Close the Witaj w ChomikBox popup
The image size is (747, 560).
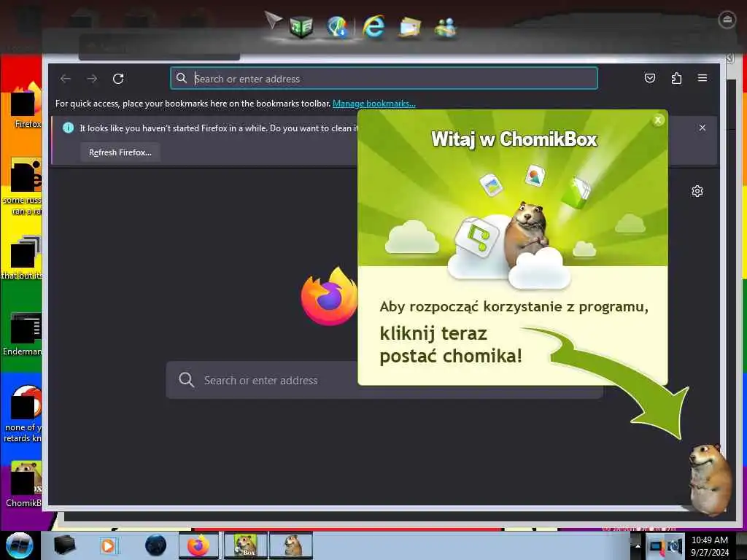tap(658, 120)
